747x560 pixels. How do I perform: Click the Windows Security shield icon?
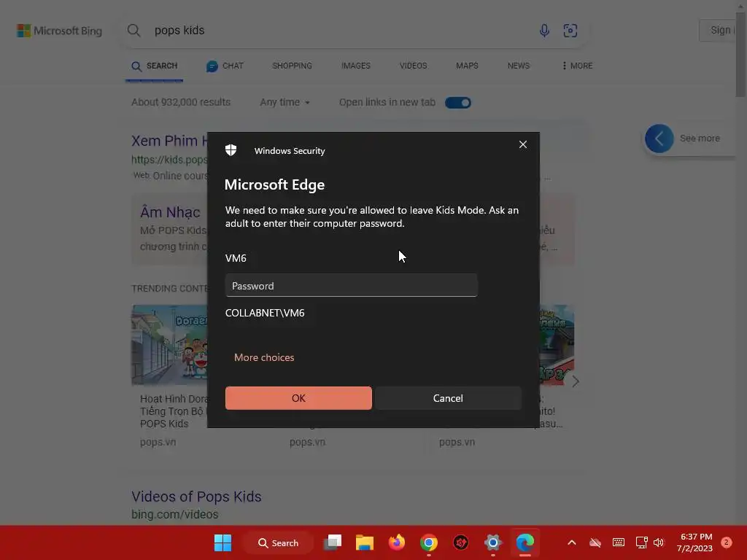[x=231, y=150]
